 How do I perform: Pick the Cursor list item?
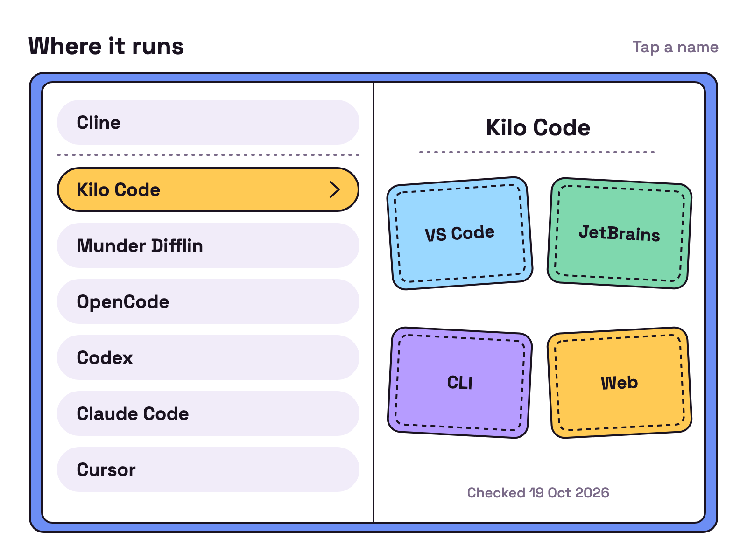(208, 469)
